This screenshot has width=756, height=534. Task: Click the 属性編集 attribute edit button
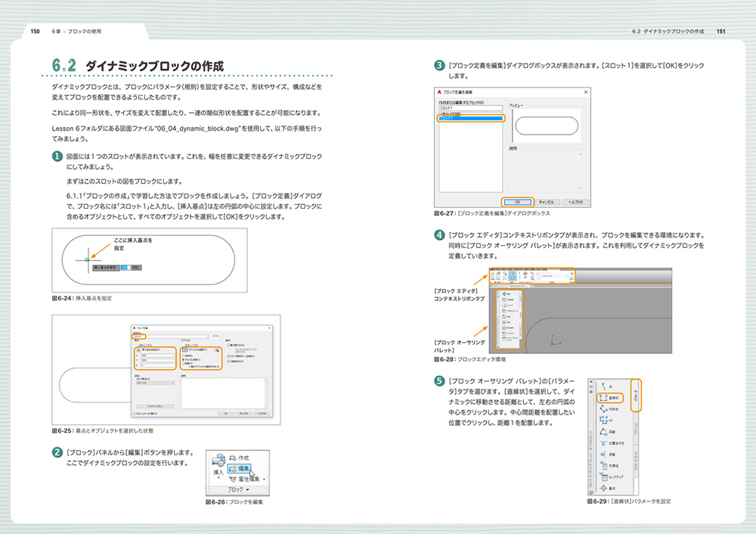coord(244,479)
